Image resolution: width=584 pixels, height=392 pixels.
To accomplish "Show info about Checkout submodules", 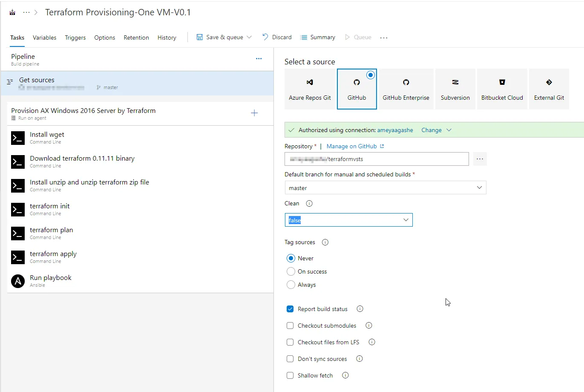I will pyautogui.click(x=369, y=326).
